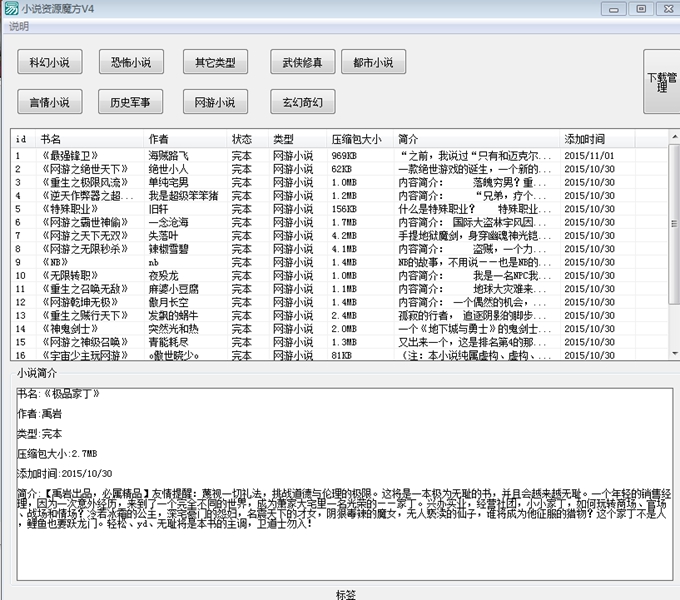Open the 说明 menu
Image resolution: width=680 pixels, height=600 pixels.
point(19,26)
